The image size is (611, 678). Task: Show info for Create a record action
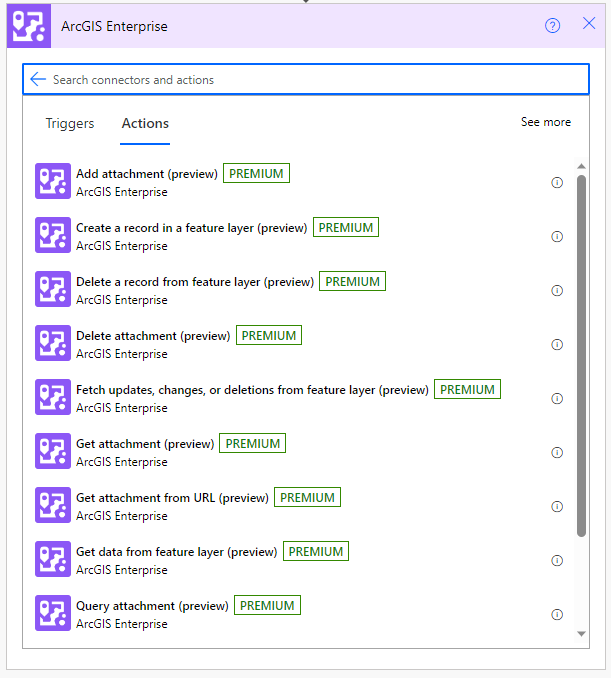pyautogui.click(x=557, y=237)
